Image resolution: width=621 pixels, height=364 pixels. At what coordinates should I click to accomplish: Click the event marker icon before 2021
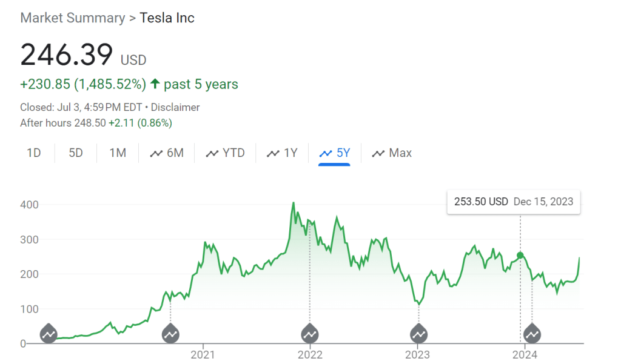(x=170, y=333)
